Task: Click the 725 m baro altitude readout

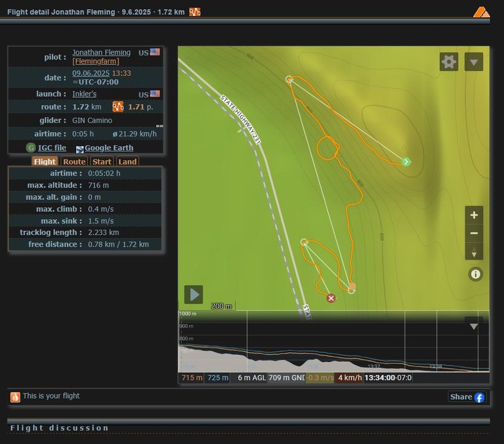Action: pos(218,378)
